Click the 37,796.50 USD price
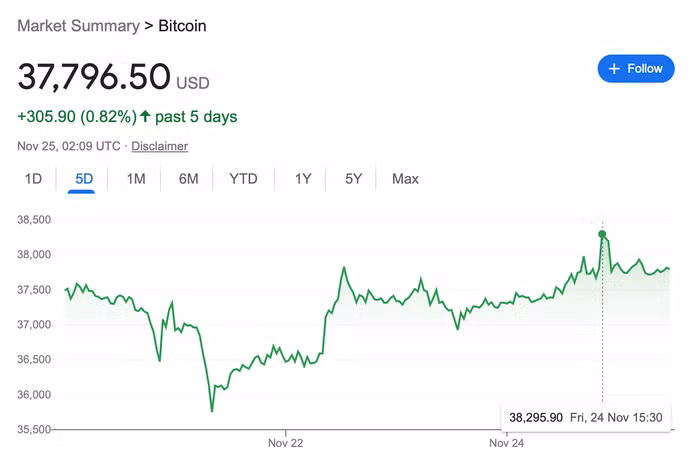This screenshot has height=458, width=700. pos(94,77)
